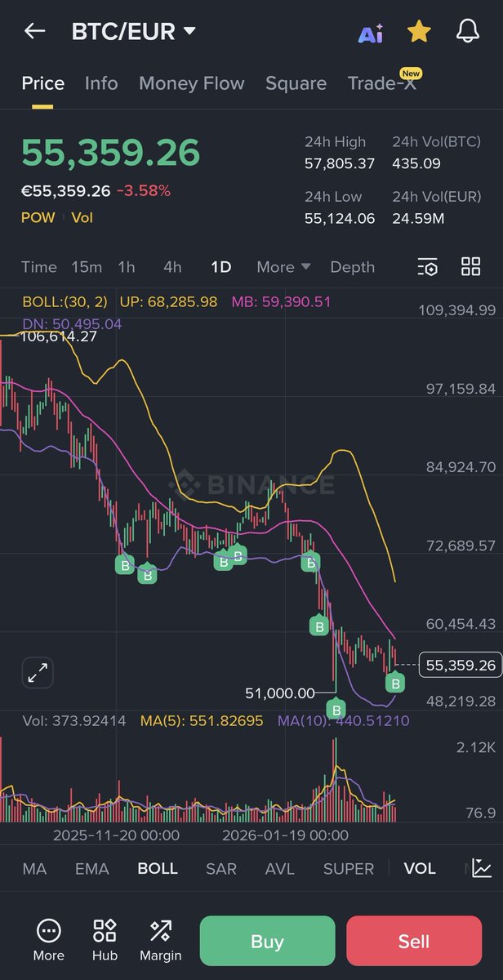The height and width of the screenshot is (980, 503).
Task: Open the BTC/EUR pair selector dropdown
Action: [x=134, y=32]
